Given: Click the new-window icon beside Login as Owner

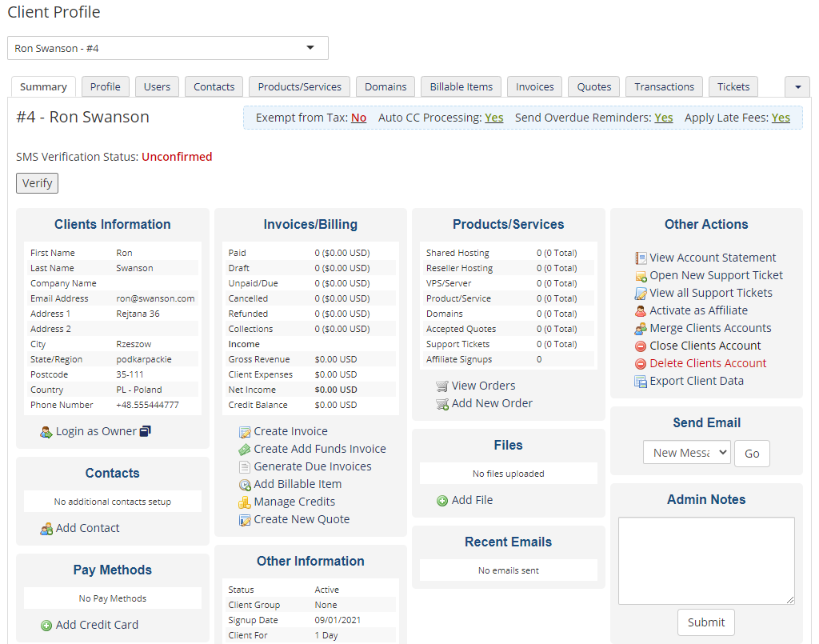Looking at the screenshot, I should coord(146,431).
